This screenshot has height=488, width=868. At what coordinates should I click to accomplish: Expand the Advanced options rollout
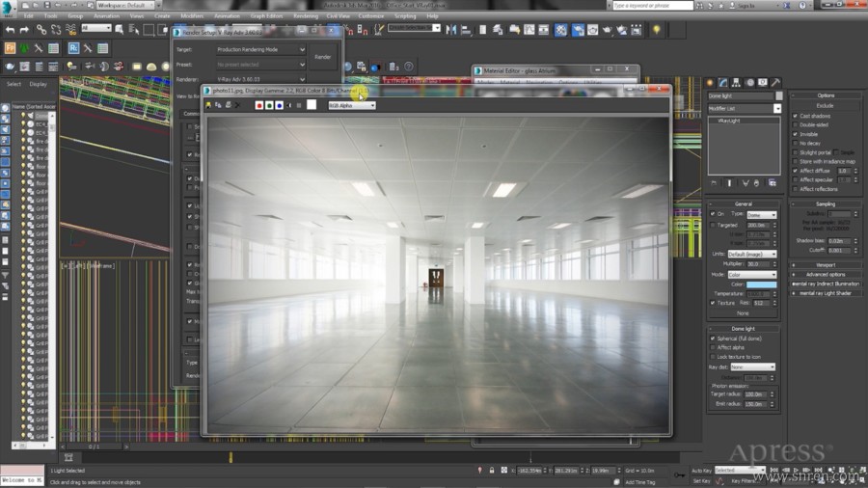coord(825,275)
